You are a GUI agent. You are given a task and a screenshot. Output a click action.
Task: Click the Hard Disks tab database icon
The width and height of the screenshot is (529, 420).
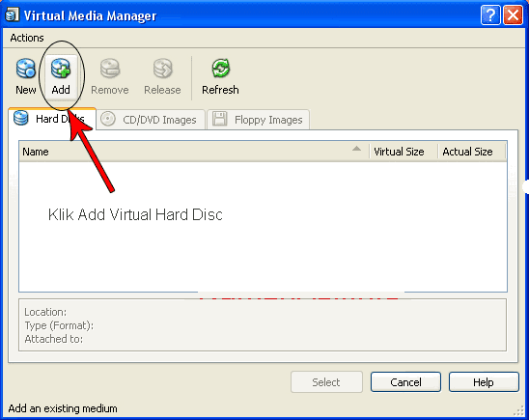click(x=21, y=119)
